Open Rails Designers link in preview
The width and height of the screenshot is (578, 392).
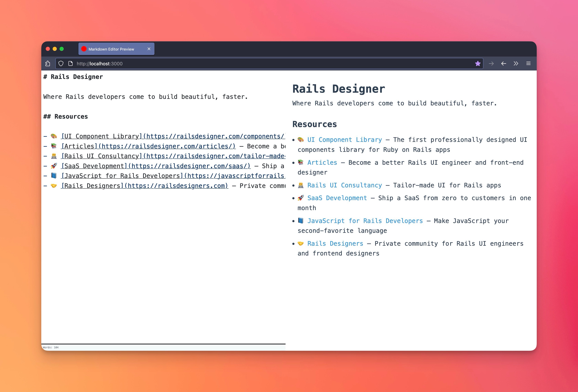click(x=335, y=244)
